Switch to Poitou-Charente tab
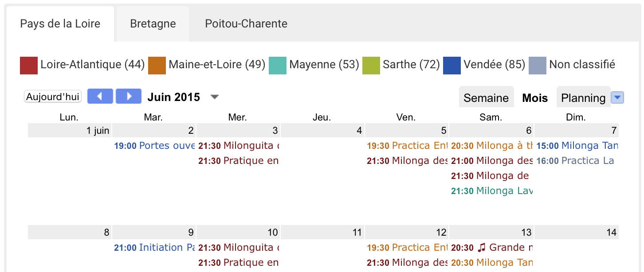Screen dimensions: 644x272 coord(246,24)
